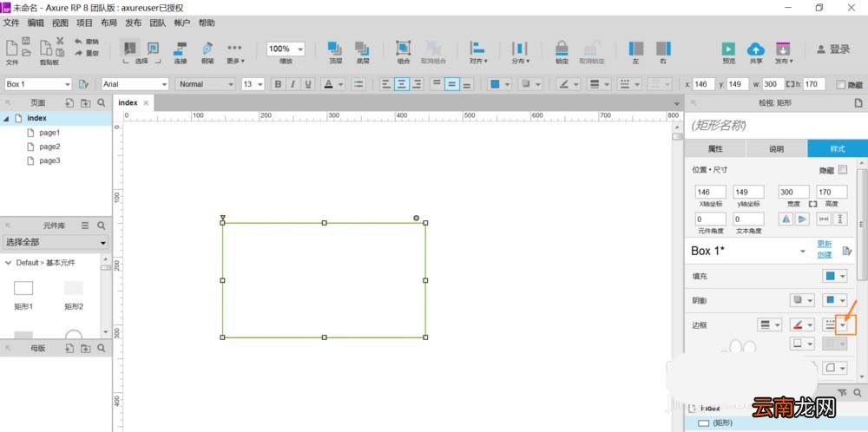868x432 pixels.
Task: Bring widget to front (顶层)
Action: pyautogui.click(x=335, y=53)
